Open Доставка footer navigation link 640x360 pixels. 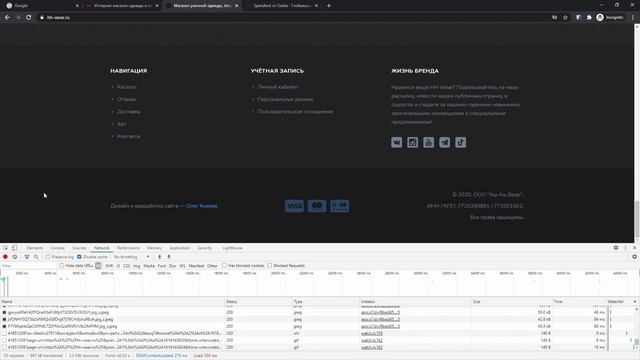pos(129,111)
